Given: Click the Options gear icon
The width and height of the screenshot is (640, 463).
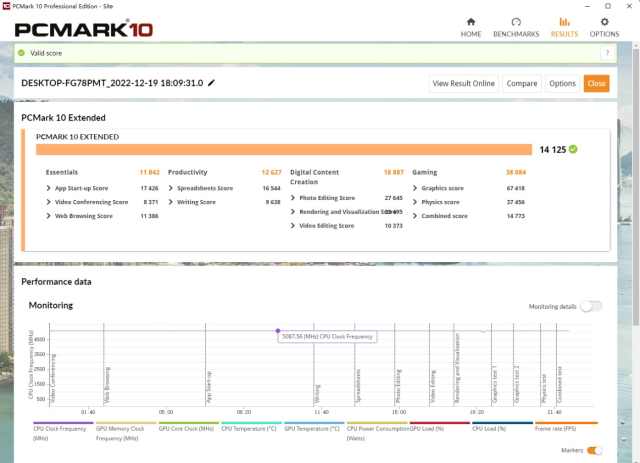Looking at the screenshot, I should pos(604,22).
